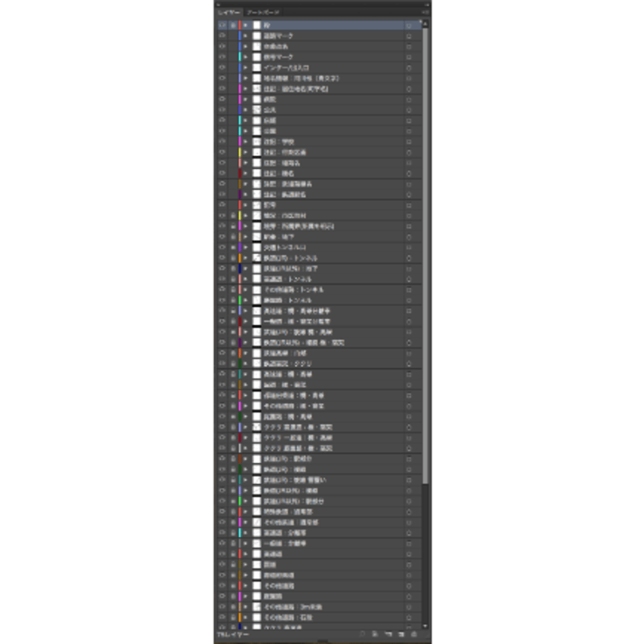The height and width of the screenshot is (644, 644).
Task: Click lock icon on その他道路：石段 layer
Action: (233, 617)
